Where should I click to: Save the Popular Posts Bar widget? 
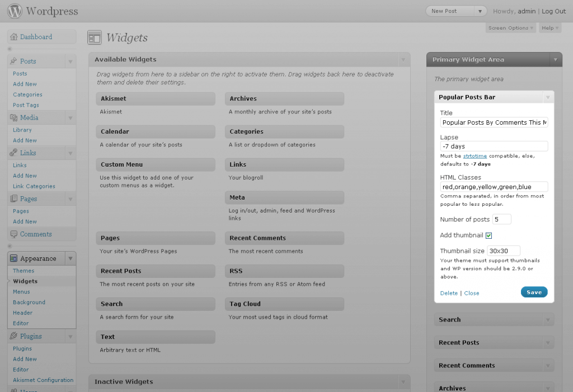click(534, 292)
